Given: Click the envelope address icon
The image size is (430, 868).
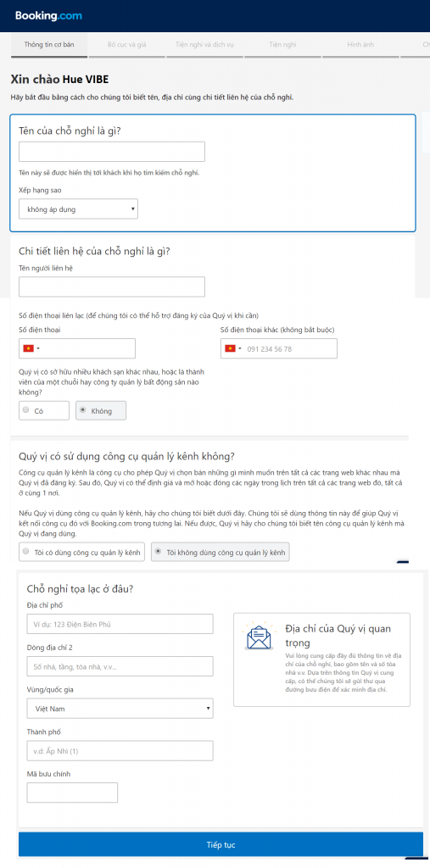Looking at the screenshot, I should point(258,637).
